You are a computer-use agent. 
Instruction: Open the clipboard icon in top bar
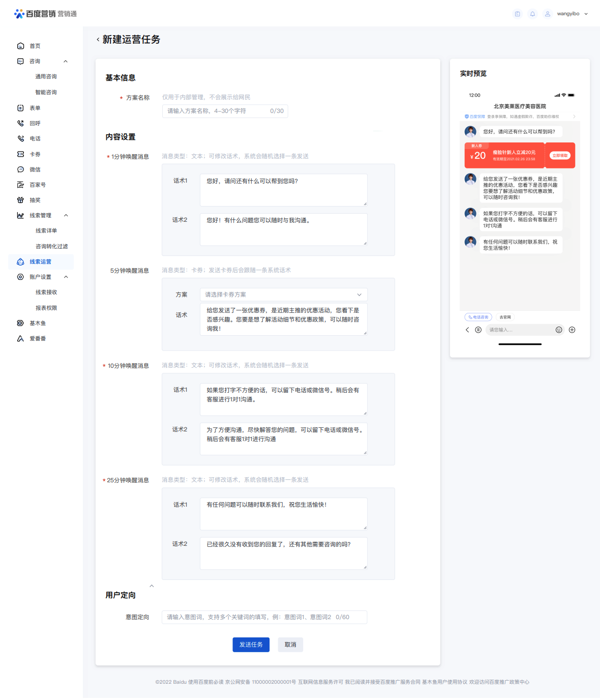pos(517,14)
